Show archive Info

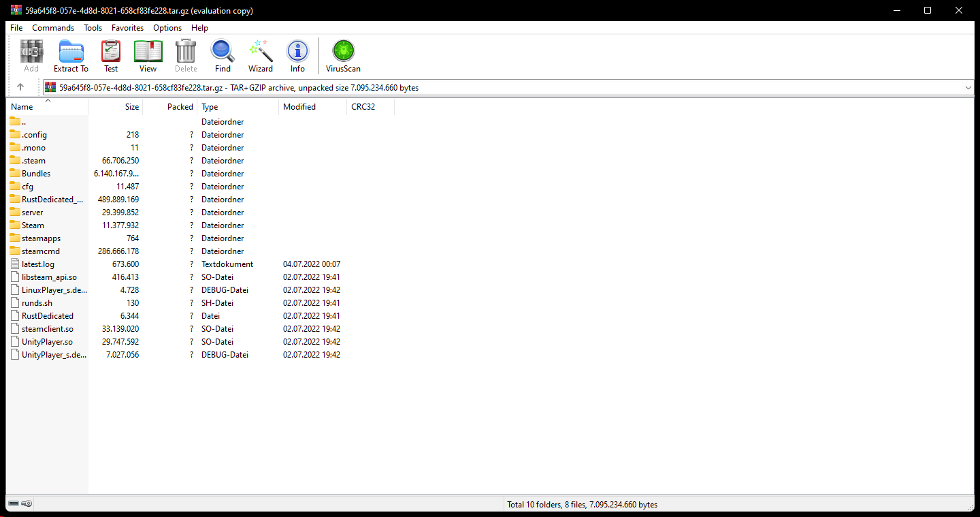point(297,56)
